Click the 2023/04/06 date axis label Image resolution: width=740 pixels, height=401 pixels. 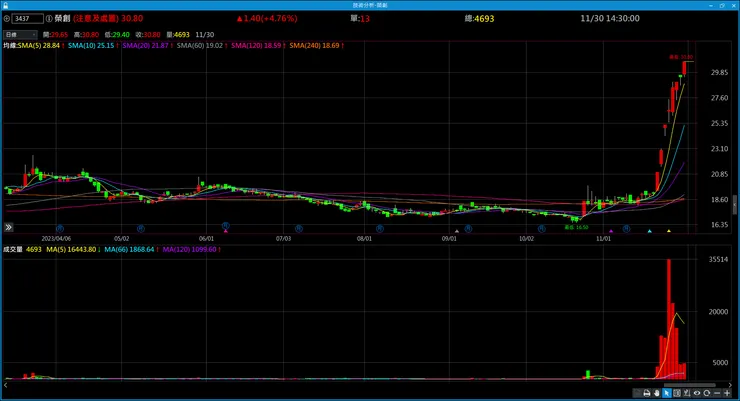(x=56, y=239)
